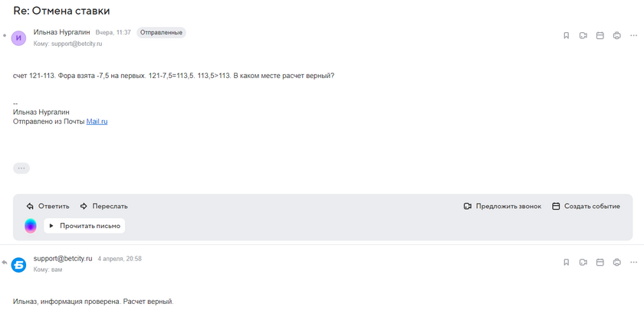Open three-dot menu on betcity email
Viewport: 644px width, 317px height.
tap(633, 262)
